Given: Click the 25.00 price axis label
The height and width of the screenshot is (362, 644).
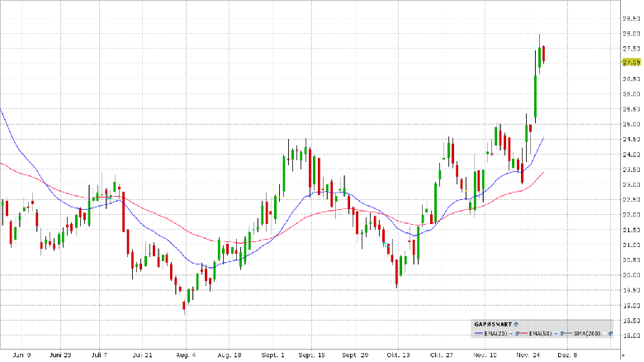Looking at the screenshot, I should (x=632, y=124).
